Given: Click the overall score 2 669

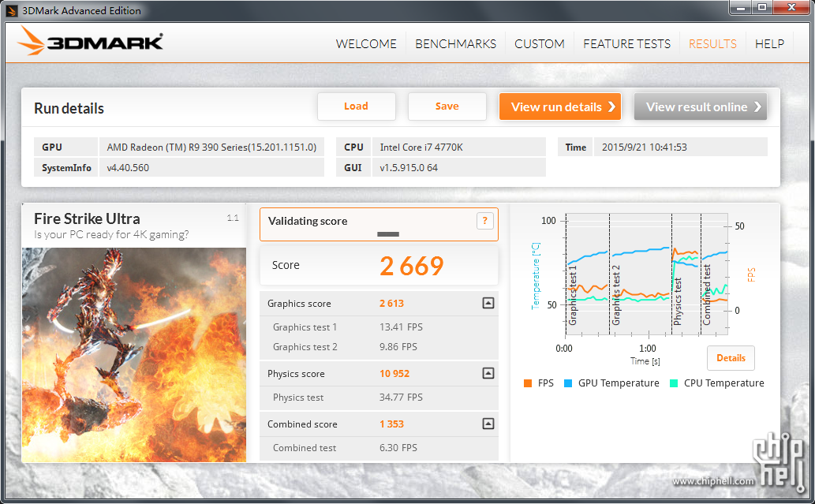Looking at the screenshot, I should tap(411, 266).
